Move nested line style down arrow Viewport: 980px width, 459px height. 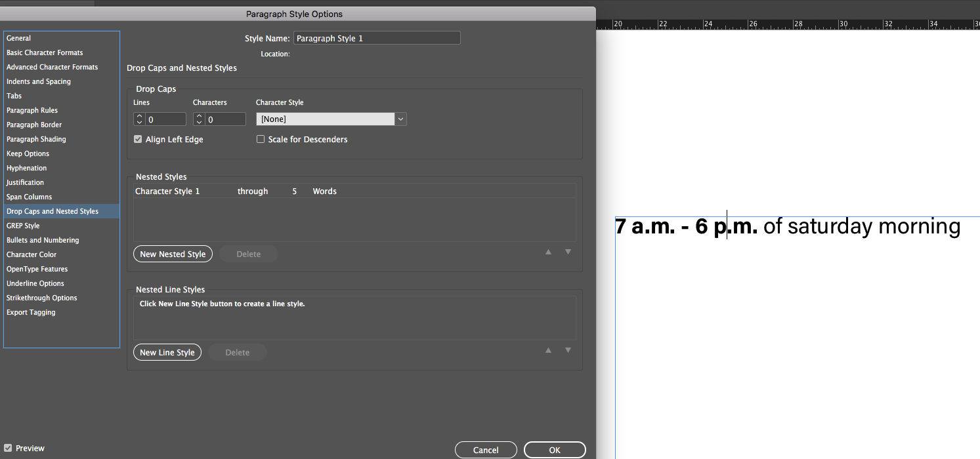coord(568,350)
